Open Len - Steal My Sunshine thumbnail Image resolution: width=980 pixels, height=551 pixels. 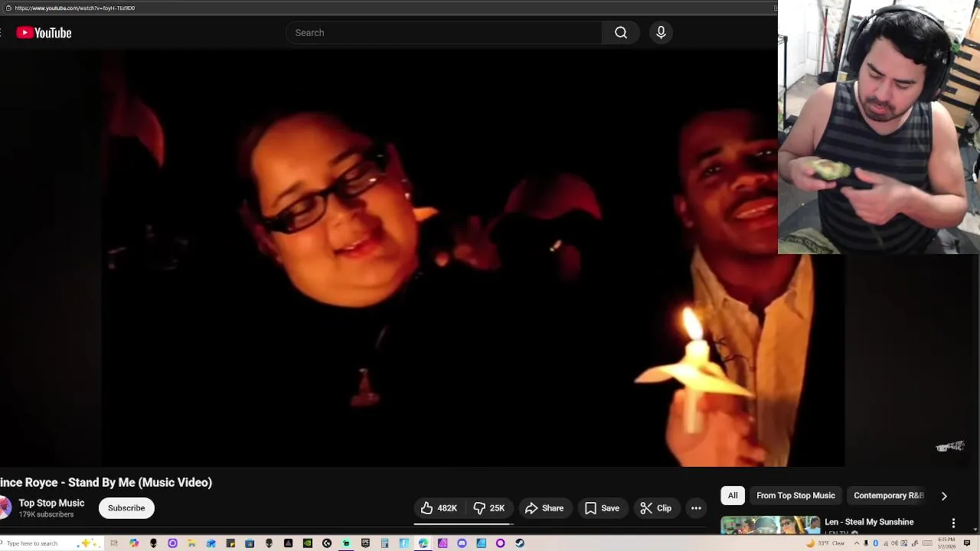tap(770, 525)
